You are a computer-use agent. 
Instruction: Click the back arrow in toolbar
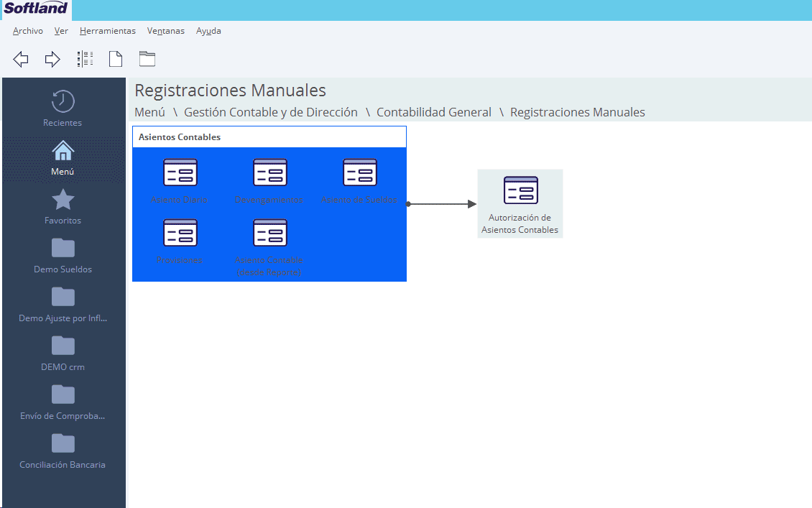21,59
